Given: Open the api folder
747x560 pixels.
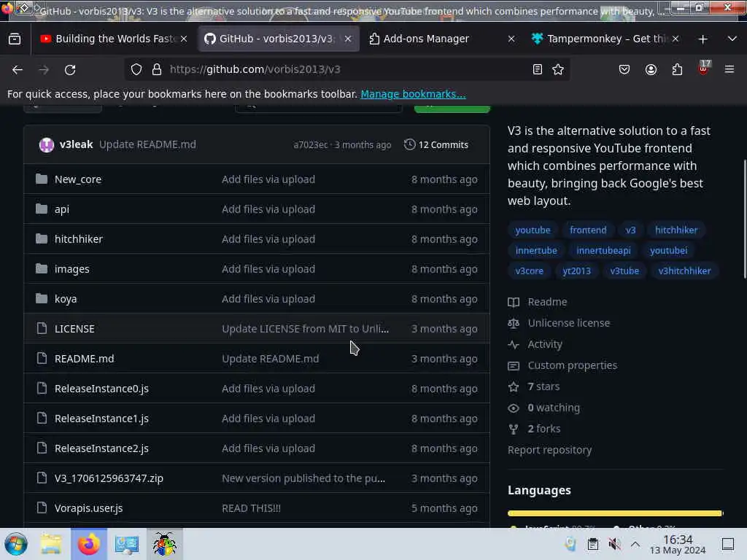Looking at the screenshot, I should (x=62, y=209).
